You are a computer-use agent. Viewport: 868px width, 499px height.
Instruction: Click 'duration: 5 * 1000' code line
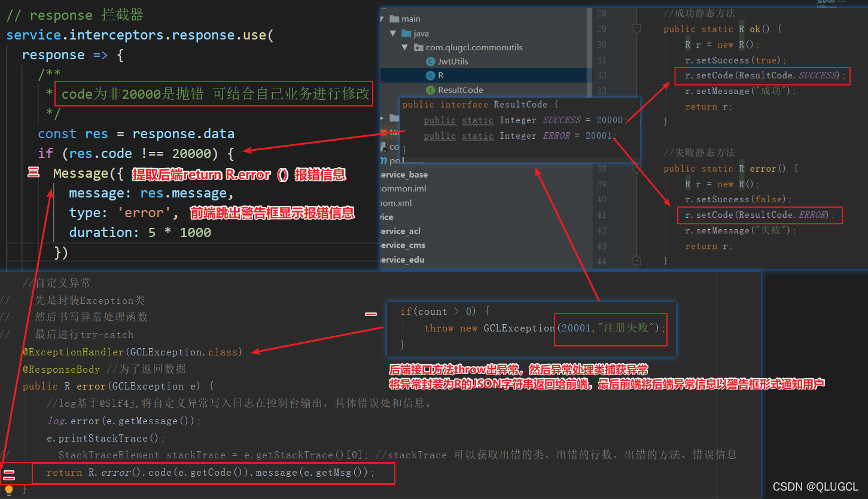coord(140,232)
